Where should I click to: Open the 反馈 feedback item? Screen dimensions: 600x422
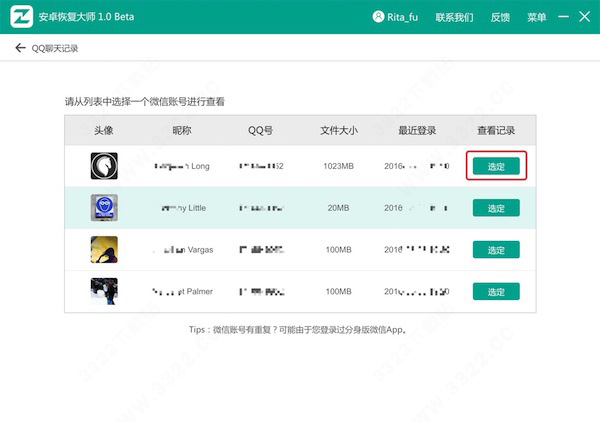[x=500, y=17]
